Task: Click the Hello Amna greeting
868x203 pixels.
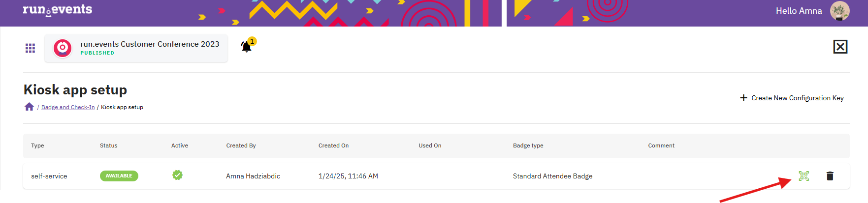Action: point(799,11)
